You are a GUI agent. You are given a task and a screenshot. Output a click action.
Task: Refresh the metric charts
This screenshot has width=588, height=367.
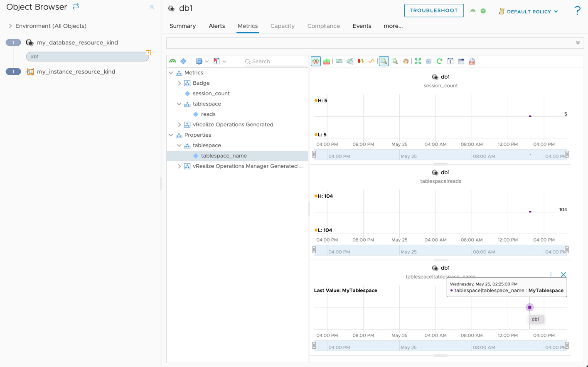tap(439, 61)
